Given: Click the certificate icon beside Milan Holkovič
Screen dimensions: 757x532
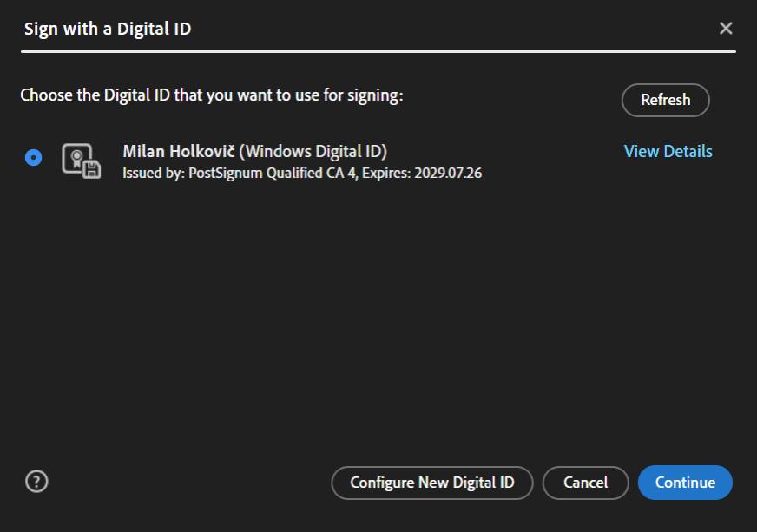Looking at the screenshot, I should tap(81, 161).
